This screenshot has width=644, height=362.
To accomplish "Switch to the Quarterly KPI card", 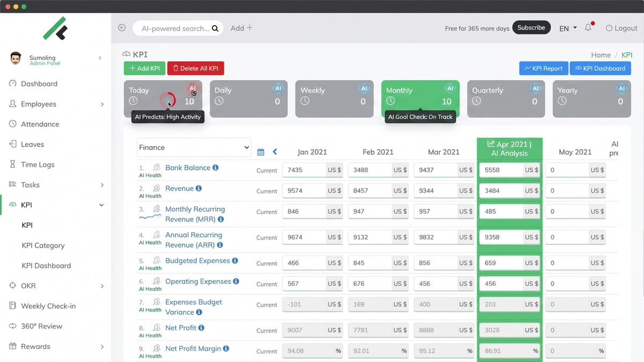I will point(506,99).
